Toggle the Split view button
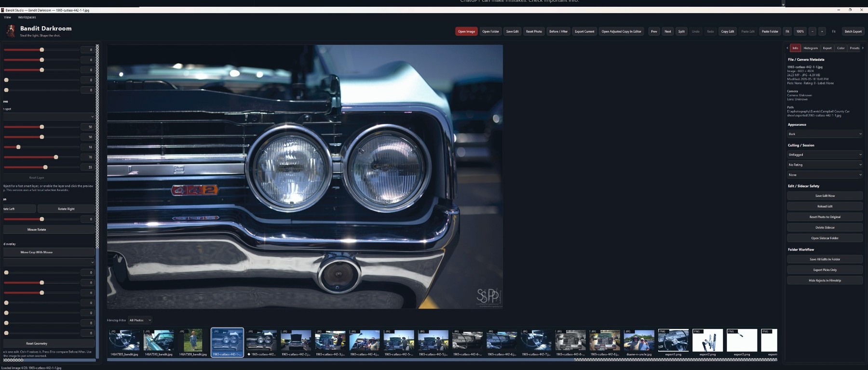This screenshot has width=868, height=370. (x=681, y=31)
